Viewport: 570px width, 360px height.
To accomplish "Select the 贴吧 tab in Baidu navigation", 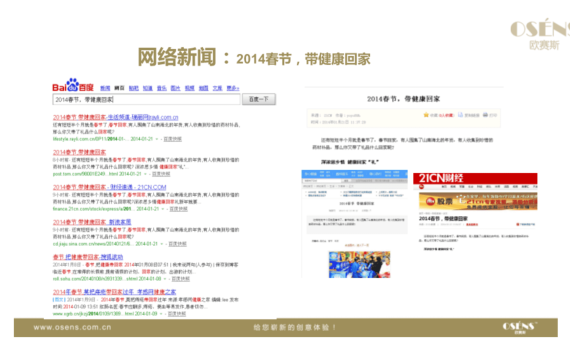I will pos(133,88).
